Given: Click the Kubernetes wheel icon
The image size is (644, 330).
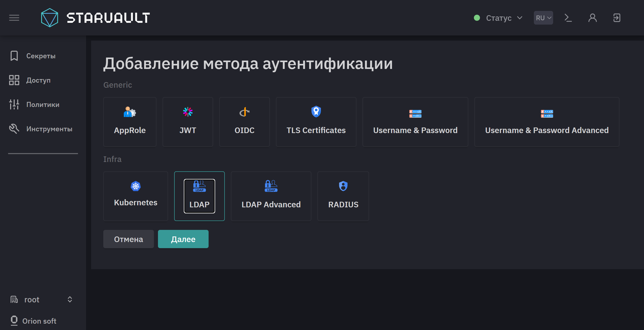Looking at the screenshot, I should 136,186.
